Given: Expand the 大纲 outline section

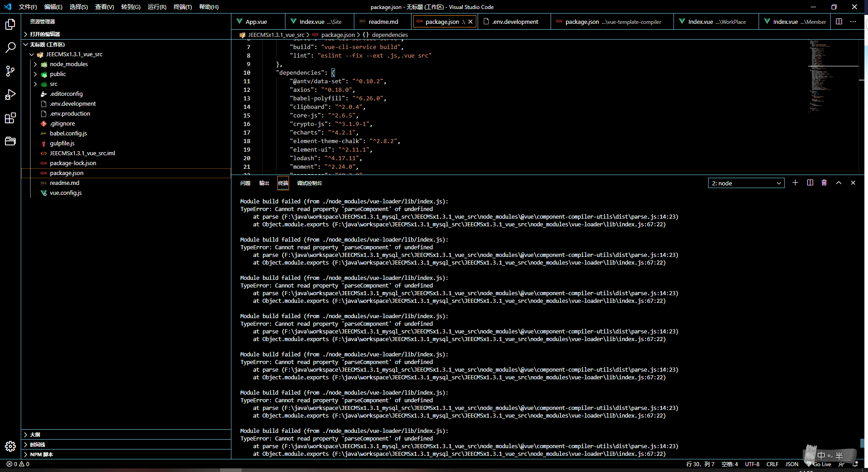Looking at the screenshot, I should [x=35, y=435].
